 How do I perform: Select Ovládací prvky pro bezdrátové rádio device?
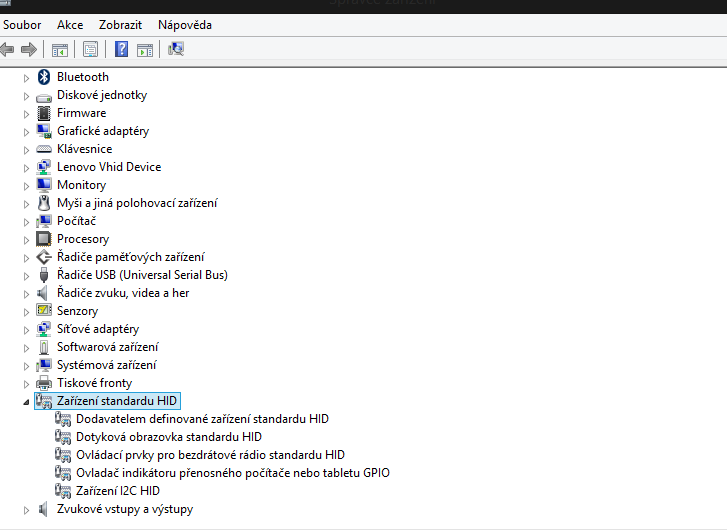210,455
